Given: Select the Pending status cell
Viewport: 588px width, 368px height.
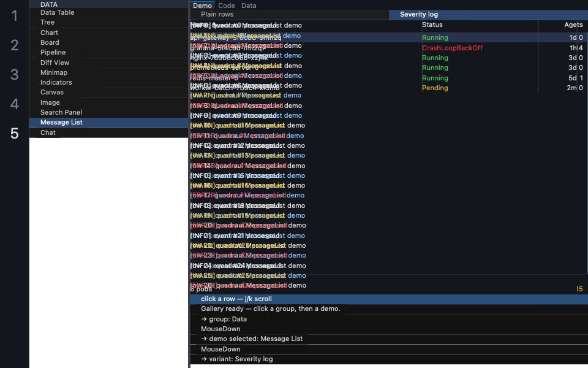Looking at the screenshot, I should coord(435,88).
